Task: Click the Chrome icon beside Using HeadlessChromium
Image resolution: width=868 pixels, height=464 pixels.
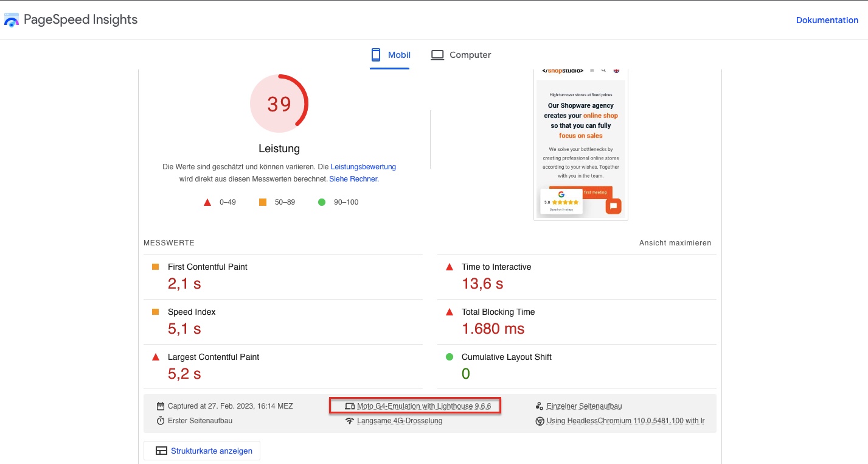Action: point(540,421)
